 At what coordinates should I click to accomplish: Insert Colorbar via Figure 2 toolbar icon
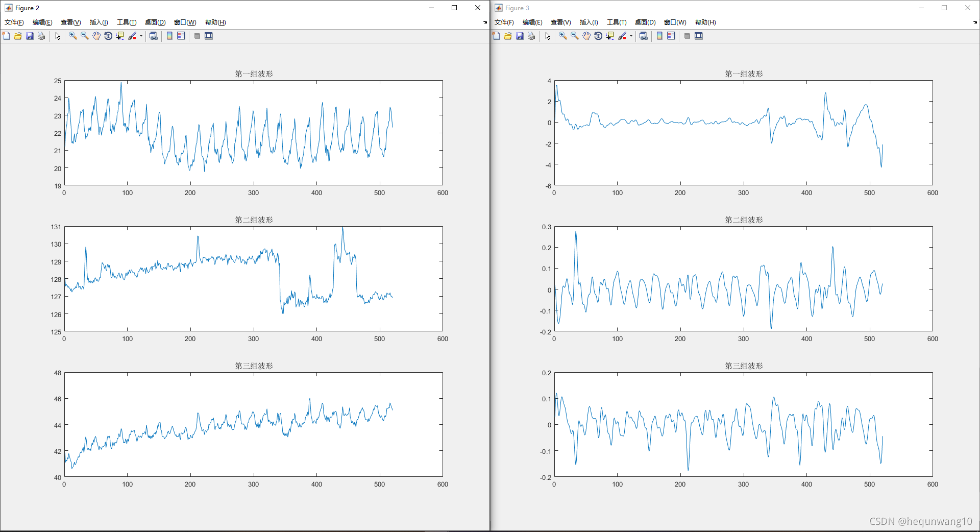coord(169,36)
